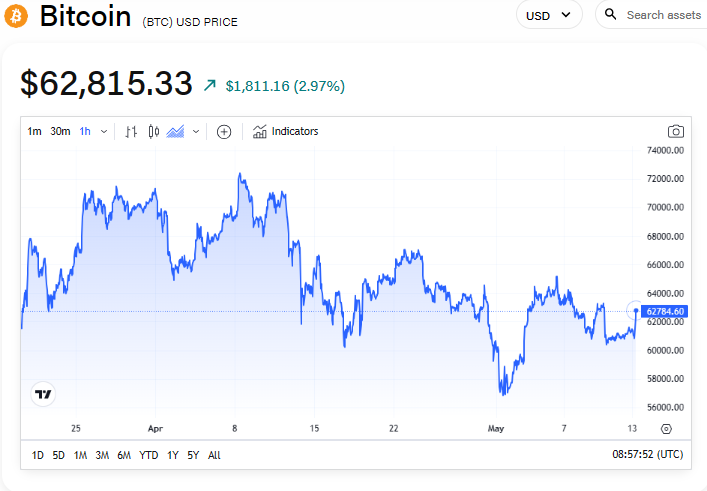Open the USD currency dropdown

click(549, 15)
